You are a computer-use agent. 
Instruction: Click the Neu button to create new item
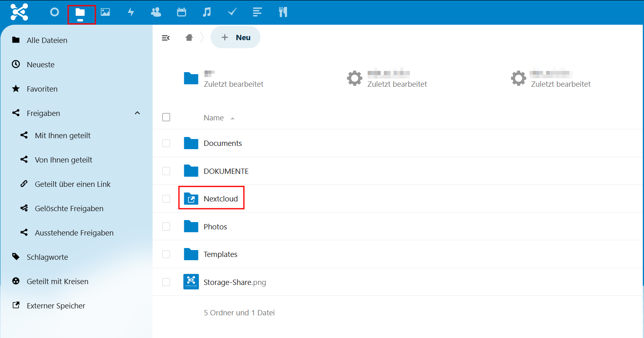(x=235, y=37)
